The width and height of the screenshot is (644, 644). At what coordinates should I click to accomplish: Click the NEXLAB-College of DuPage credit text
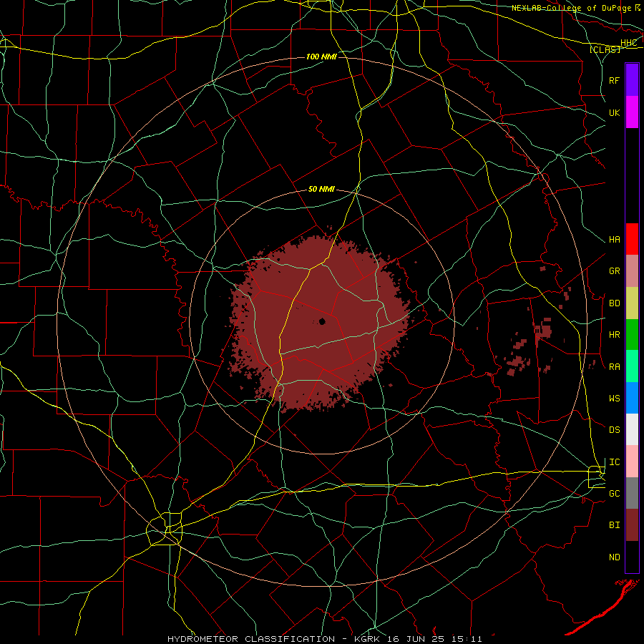click(571, 8)
